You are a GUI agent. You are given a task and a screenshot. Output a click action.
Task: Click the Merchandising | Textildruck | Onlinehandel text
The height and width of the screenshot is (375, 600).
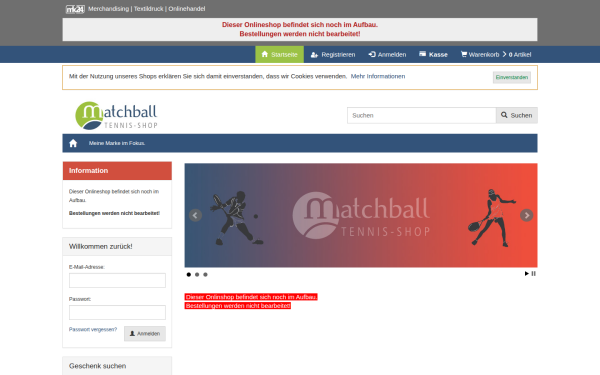click(x=147, y=9)
